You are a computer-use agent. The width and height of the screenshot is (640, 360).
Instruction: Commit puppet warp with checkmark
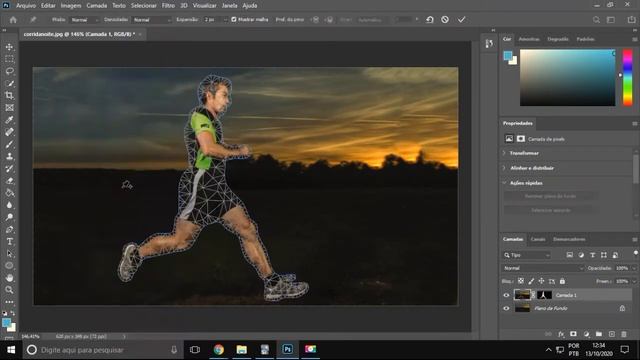point(461,20)
